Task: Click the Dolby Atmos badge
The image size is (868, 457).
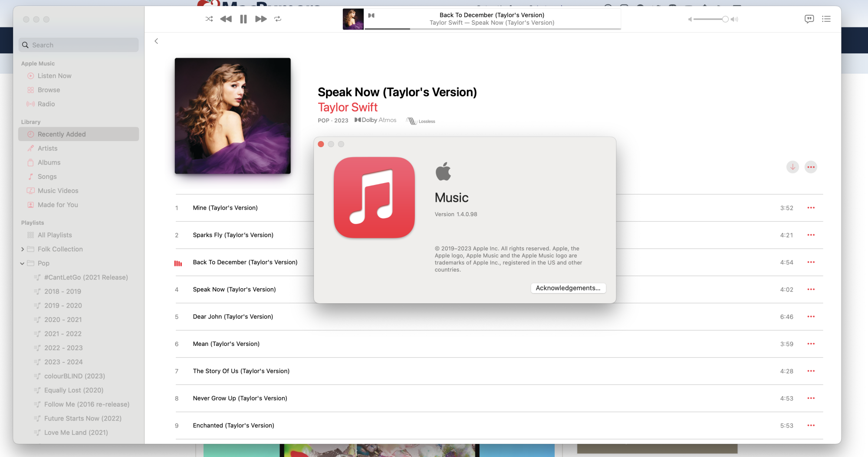Action: pyautogui.click(x=375, y=120)
